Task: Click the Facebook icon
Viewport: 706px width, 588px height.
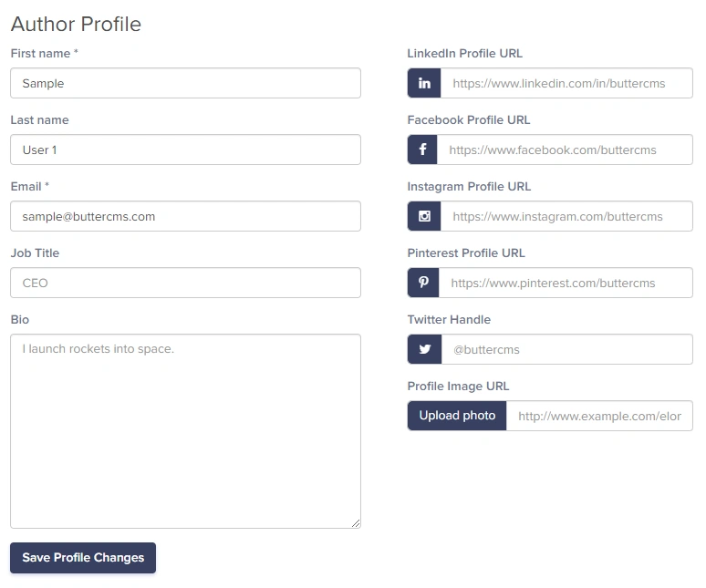Action: coord(422,150)
